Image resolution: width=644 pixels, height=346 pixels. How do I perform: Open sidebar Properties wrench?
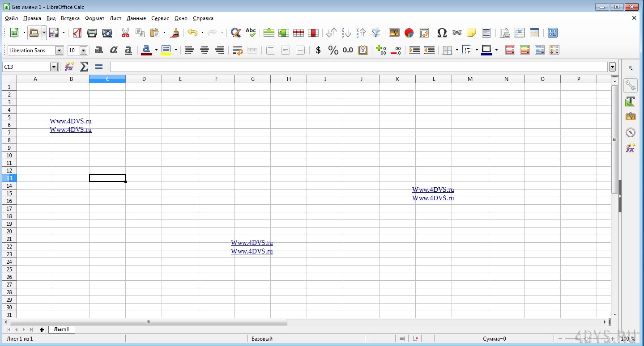[630, 85]
